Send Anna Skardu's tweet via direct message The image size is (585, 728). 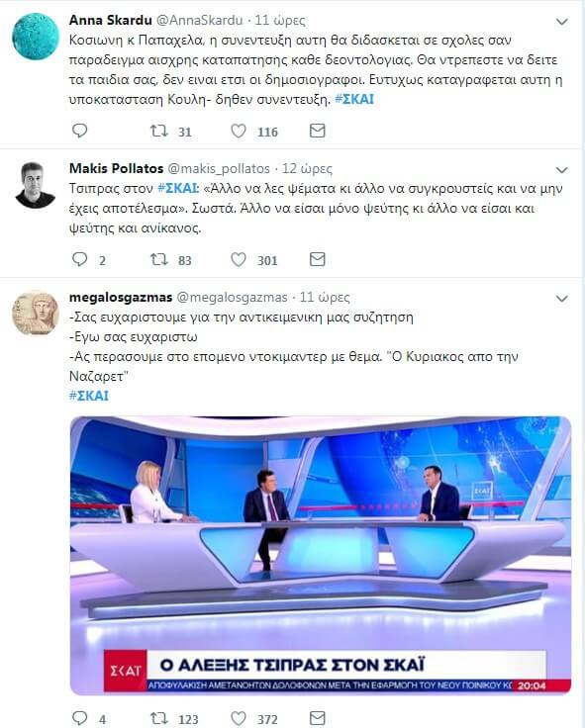coord(318,131)
